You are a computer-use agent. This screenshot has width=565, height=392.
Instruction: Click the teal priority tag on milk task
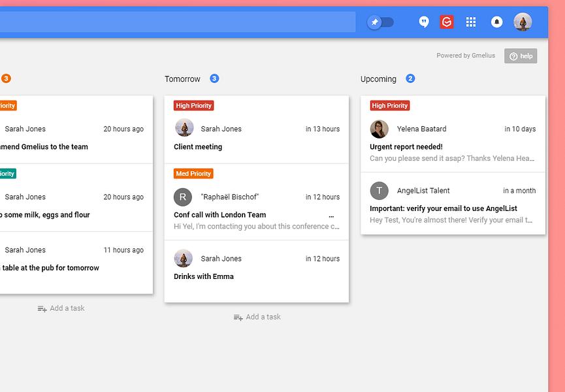(8, 174)
